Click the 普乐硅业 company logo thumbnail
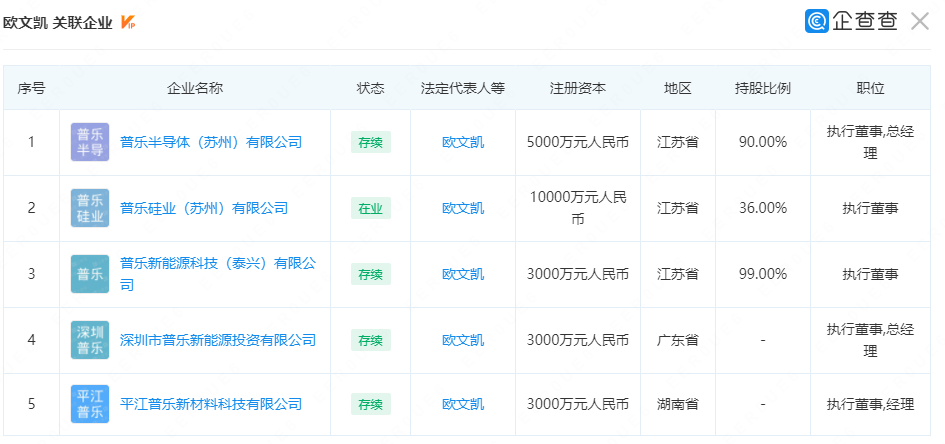This screenshot has width=945, height=444. [90, 208]
